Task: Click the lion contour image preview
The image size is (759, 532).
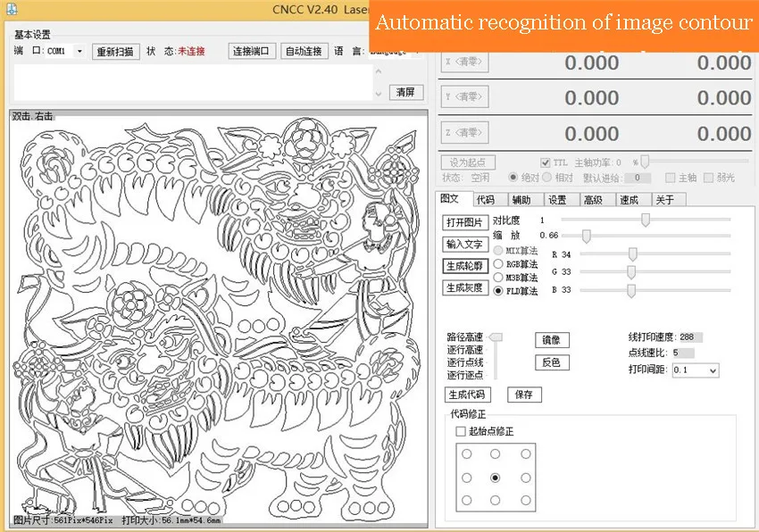Action: (x=218, y=319)
